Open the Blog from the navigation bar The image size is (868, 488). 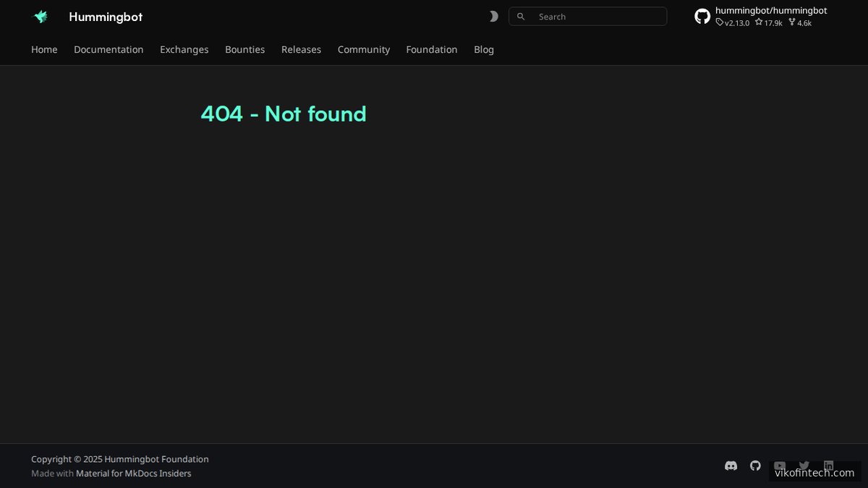click(x=484, y=49)
